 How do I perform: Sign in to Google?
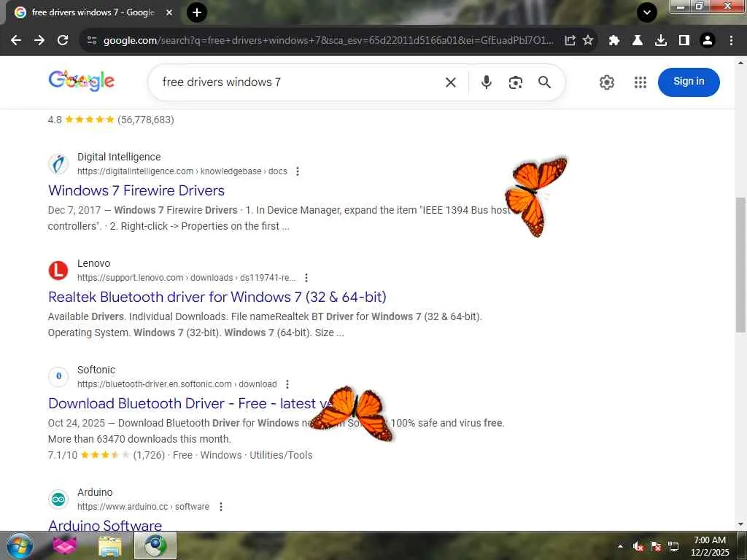coord(689,82)
